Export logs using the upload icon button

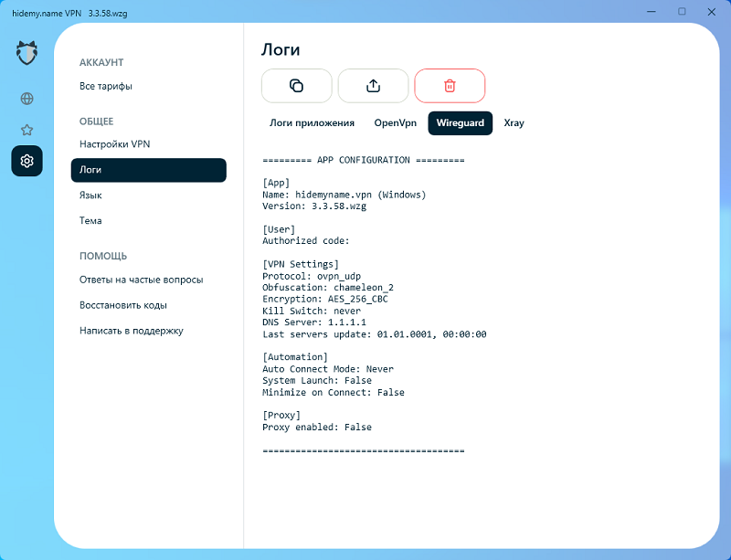[x=373, y=86]
